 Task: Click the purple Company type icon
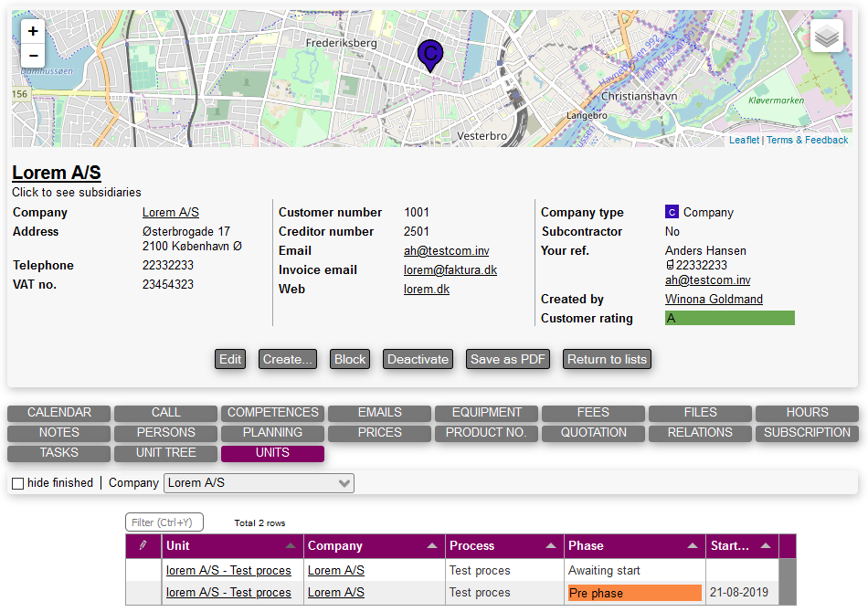click(x=672, y=213)
